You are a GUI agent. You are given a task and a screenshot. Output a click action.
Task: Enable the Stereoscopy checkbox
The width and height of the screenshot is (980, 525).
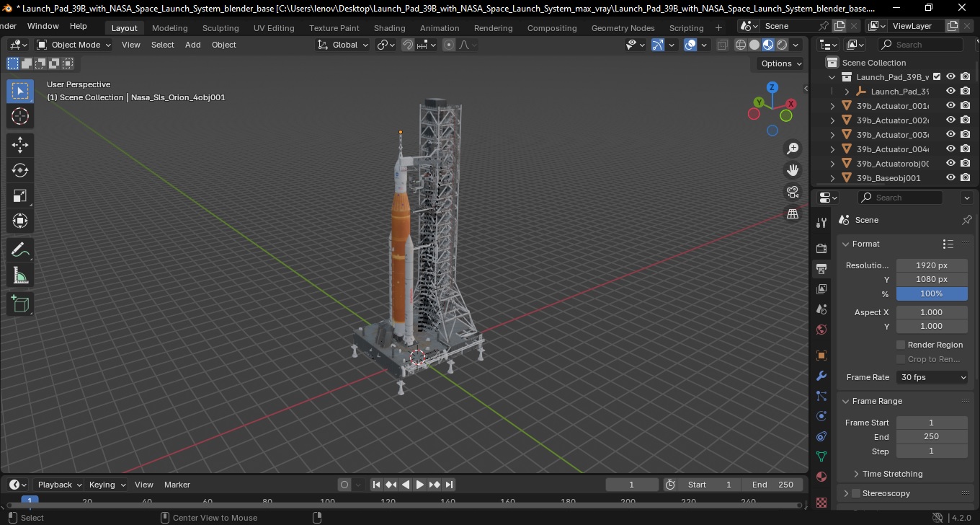(x=856, y=493)
